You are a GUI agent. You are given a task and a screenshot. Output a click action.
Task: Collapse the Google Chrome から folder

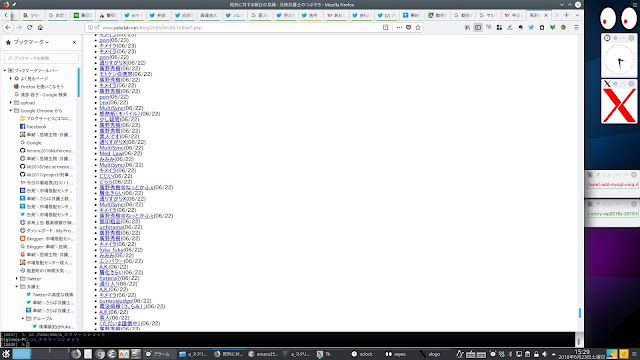11,111
